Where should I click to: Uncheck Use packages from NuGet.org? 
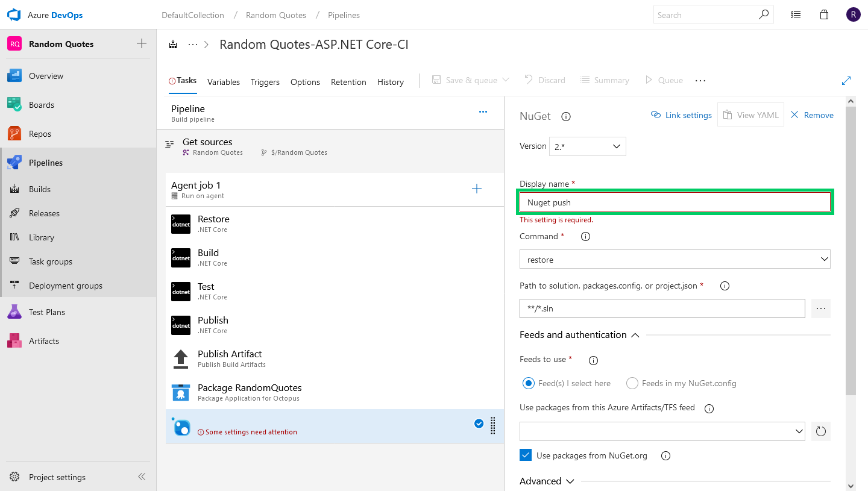[526, 455]
